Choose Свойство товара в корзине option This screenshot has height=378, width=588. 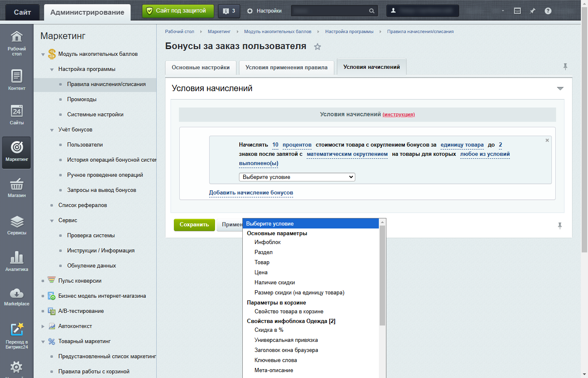289,312
